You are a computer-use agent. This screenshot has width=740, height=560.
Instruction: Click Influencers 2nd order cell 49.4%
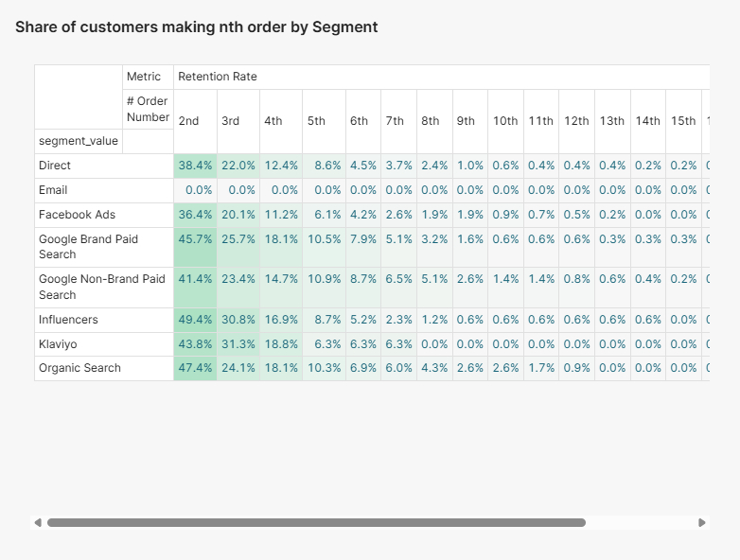[x=195, y=320]
